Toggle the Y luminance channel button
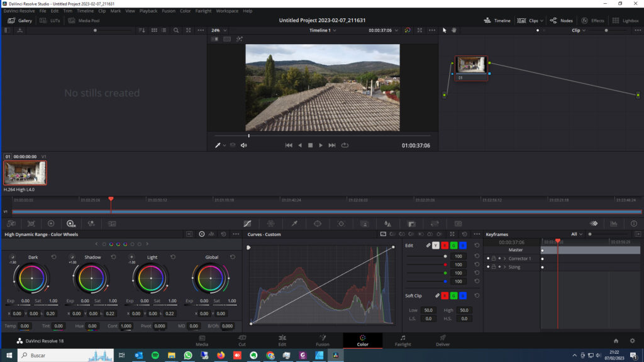The image size is (644, 362). pyautogui.click(x=436, y=245)
